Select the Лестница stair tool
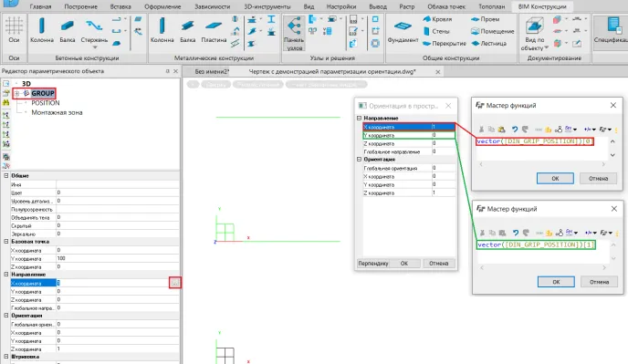 coord(489,43)
